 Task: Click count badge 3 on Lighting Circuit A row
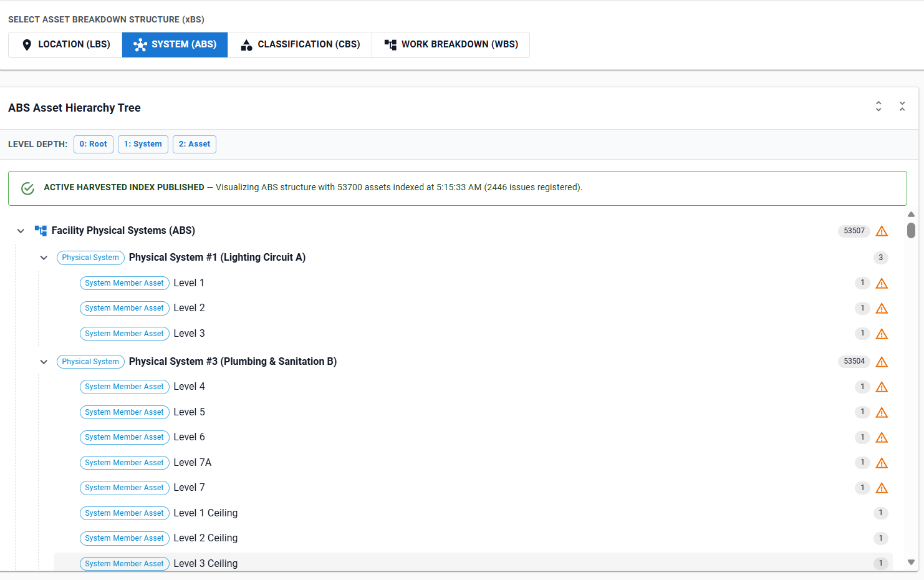pyautogui.click(x=880, y=258)
